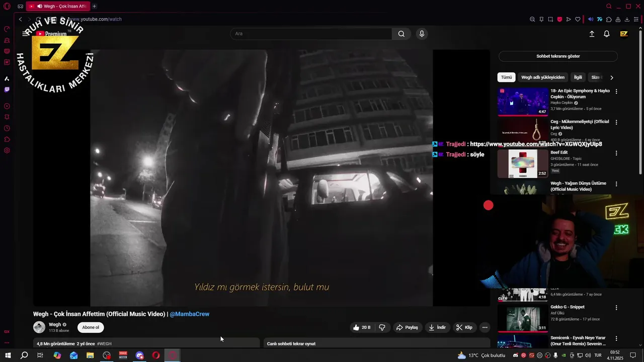Click the YouTube search magnifier button

[401, 34]
